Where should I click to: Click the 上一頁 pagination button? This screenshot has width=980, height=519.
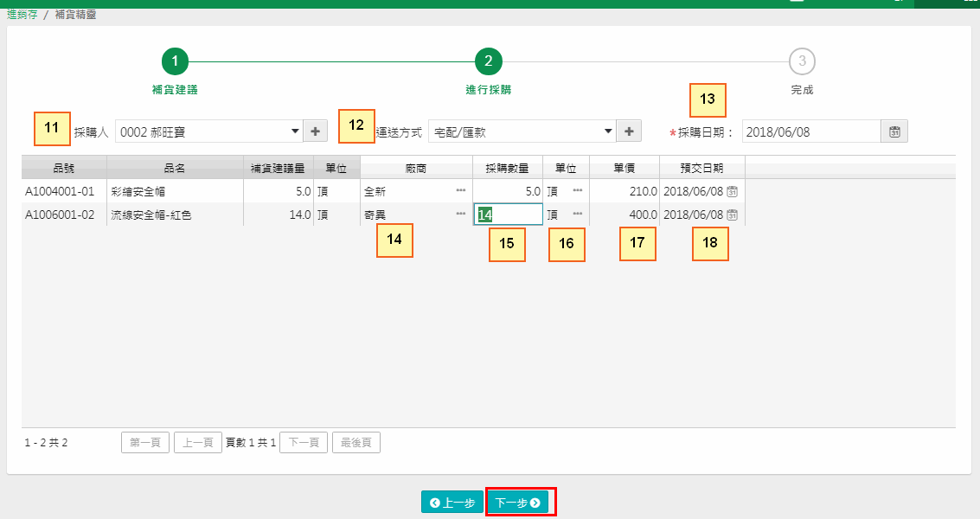click(x=197, y=443)
